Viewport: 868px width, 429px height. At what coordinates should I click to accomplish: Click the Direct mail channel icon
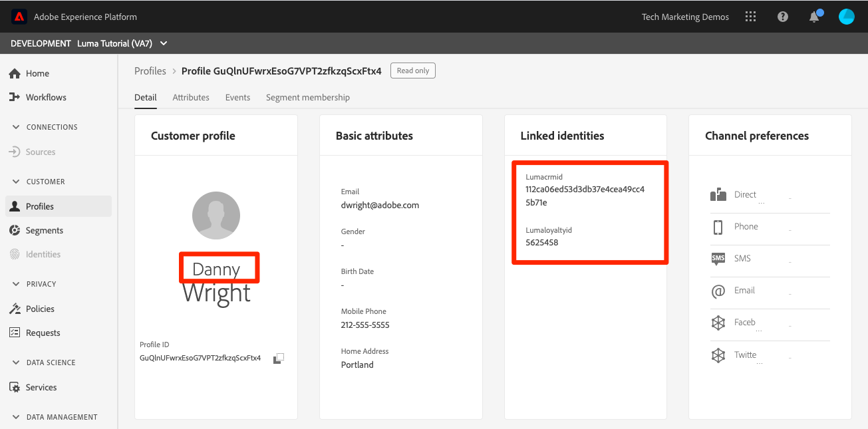(718, 195)
